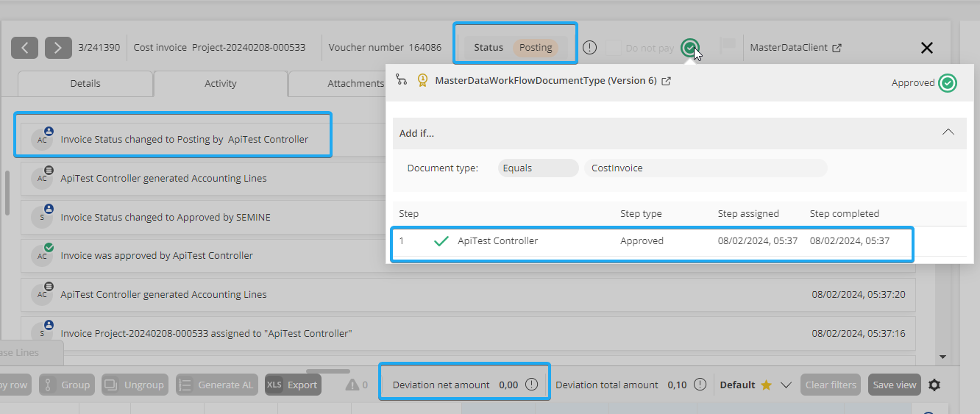Click the Save view button
This screenshot has height=414, width=980.
coord(894,385)
